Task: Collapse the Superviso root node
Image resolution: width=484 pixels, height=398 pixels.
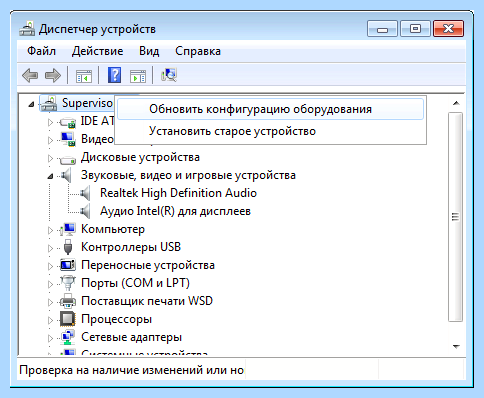Action: (x=31, y=105)
